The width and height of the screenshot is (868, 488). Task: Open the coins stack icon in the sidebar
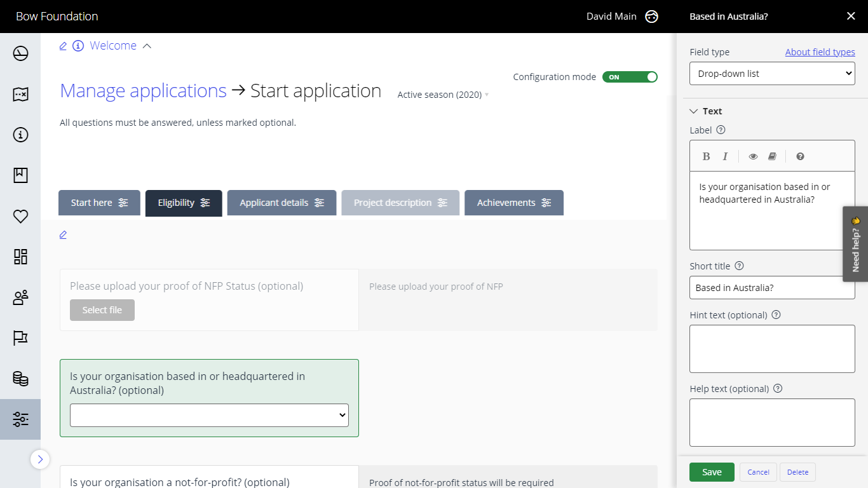20,379
